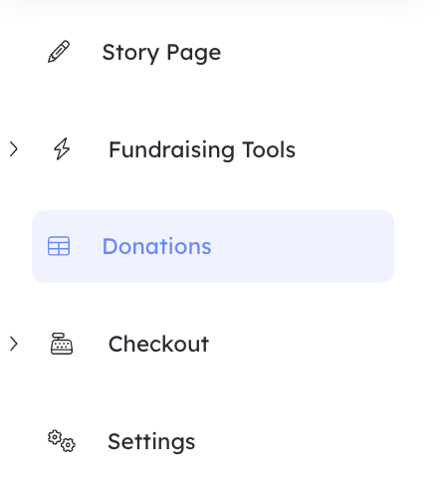The image size is (448, 490).
Task: Go to the highlighted Donations entry
Action: coord(213,246)
